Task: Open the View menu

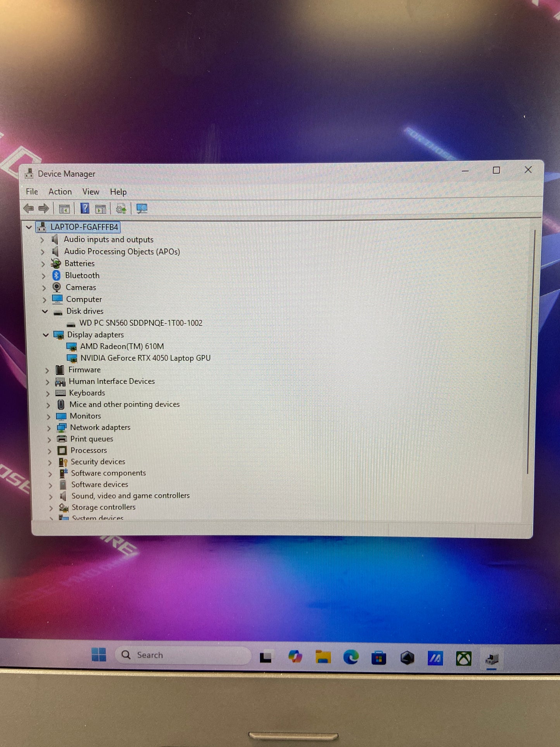Action: pyautogui.click(x=91, y=191)
